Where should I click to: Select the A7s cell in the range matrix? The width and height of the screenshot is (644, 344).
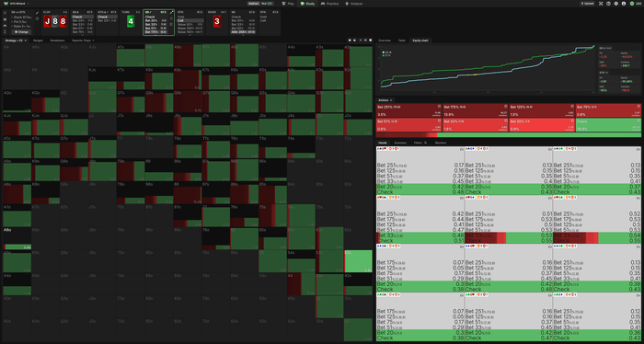[x=216, y=56]
